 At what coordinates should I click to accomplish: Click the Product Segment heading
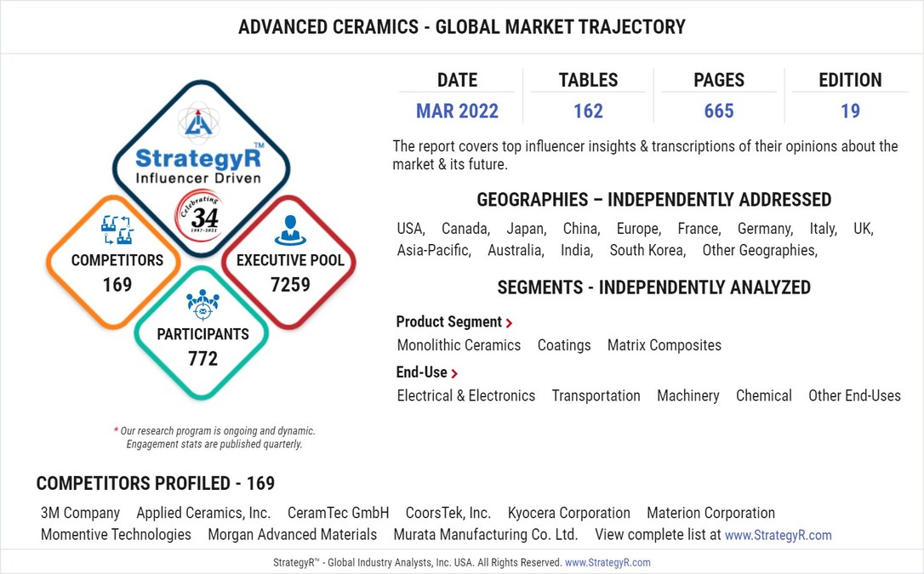click(x=448, y=322)
